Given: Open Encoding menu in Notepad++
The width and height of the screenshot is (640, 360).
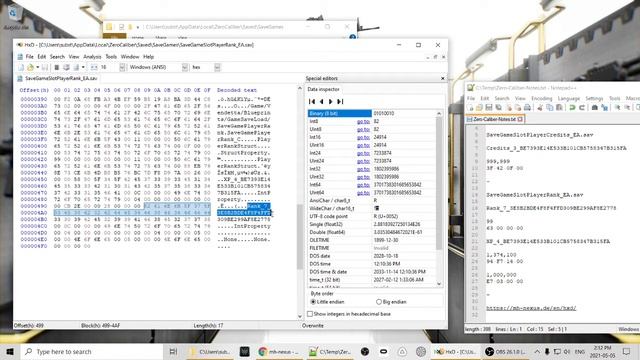Looking at the screenshot, I should point(542,98).
